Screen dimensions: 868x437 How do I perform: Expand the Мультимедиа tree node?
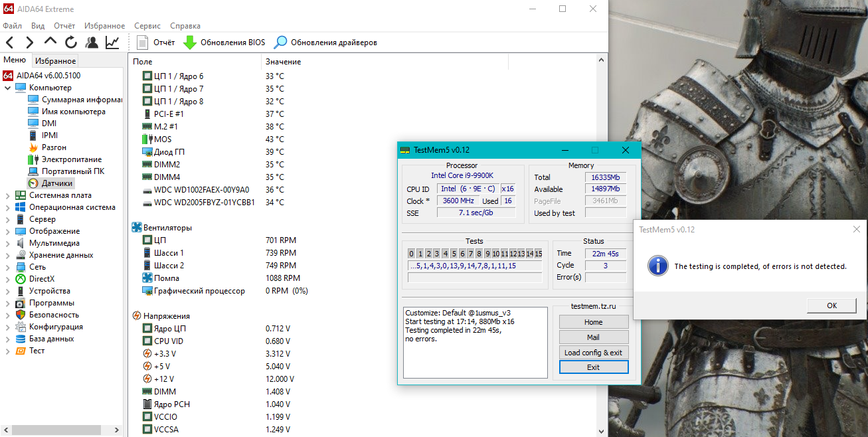click(7, 243)
